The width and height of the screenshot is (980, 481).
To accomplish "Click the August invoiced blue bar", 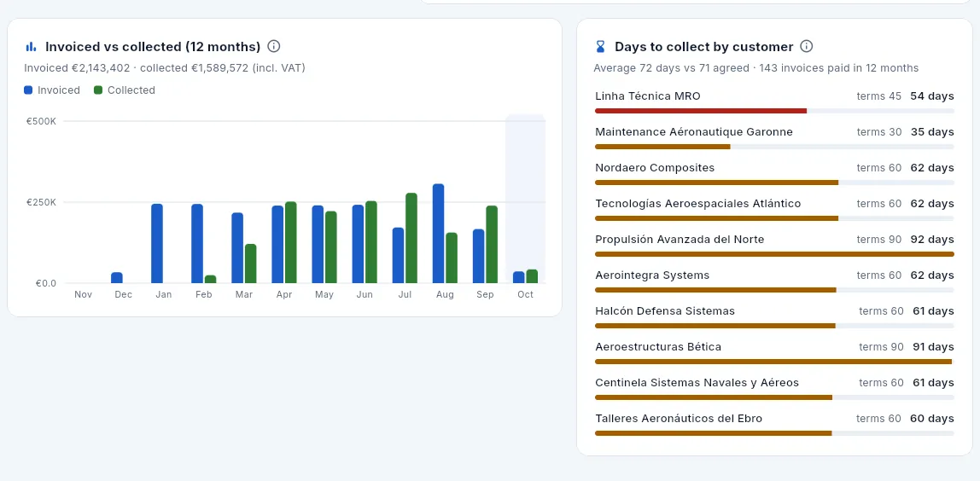I will pyautogui.click(x=438, y=234).
